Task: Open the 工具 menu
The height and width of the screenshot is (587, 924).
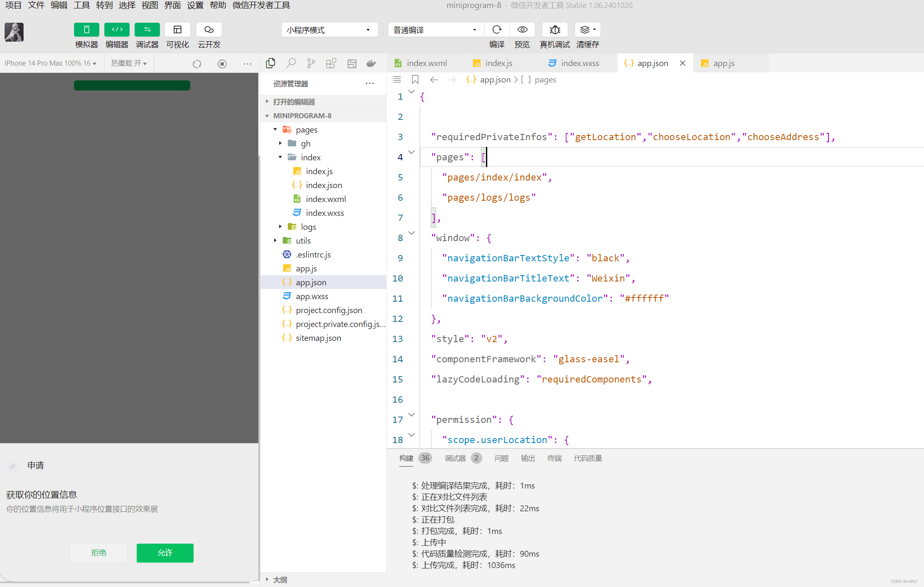Action: click(82, 5)
